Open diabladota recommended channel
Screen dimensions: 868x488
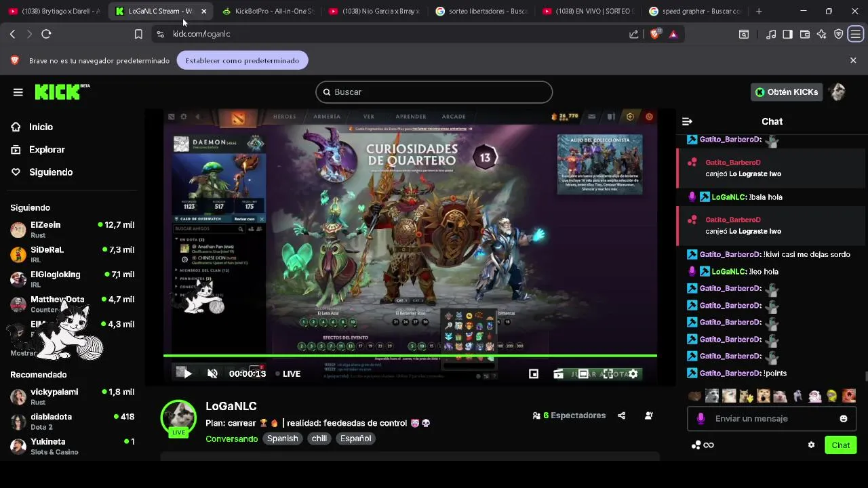72,422
